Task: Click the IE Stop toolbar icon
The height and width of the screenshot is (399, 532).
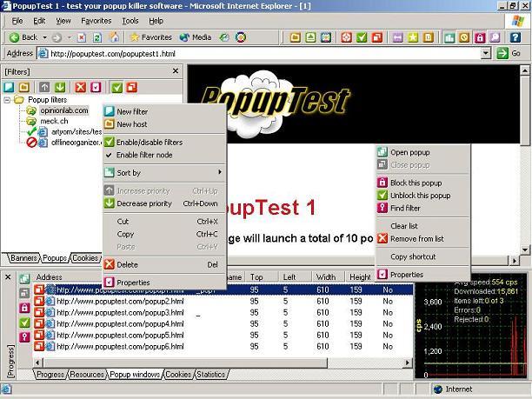Action: (x=82, y=37)
